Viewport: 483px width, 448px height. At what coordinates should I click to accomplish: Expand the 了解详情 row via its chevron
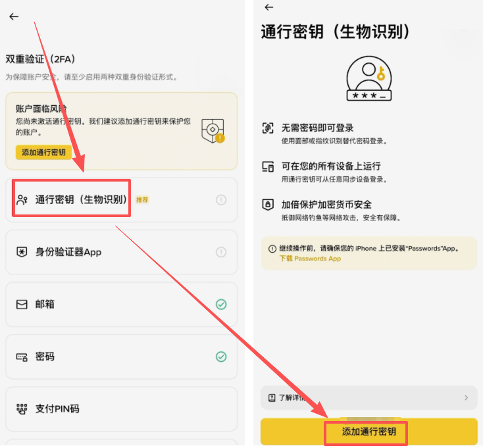pos(466,397)
